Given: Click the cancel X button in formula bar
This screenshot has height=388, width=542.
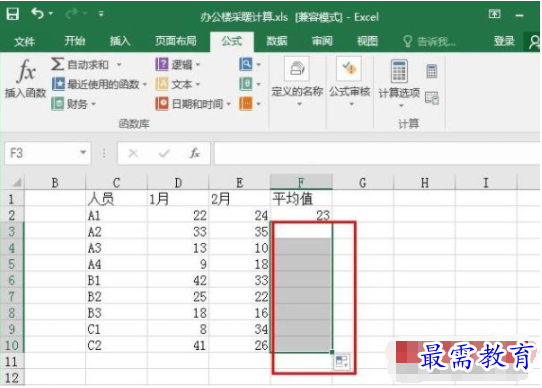Looking at the screenshot, I should coord(133,153).
